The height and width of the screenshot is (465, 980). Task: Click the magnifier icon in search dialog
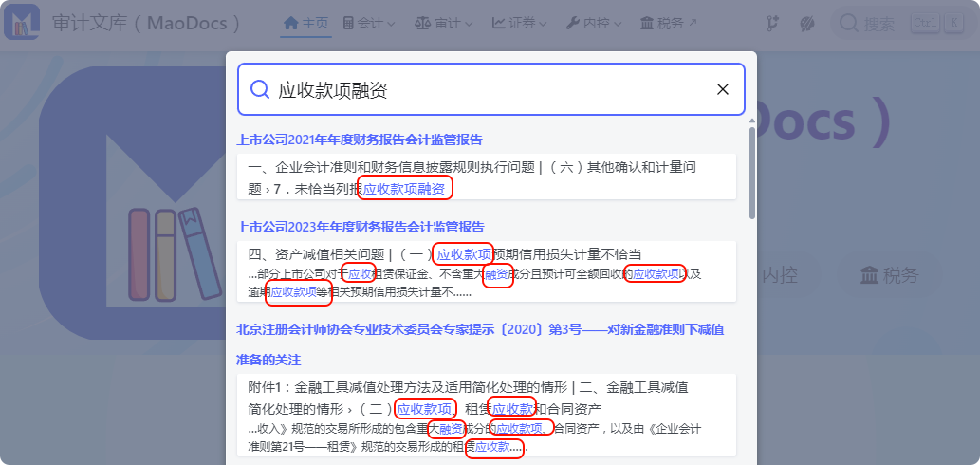click(x=259, y=89)
